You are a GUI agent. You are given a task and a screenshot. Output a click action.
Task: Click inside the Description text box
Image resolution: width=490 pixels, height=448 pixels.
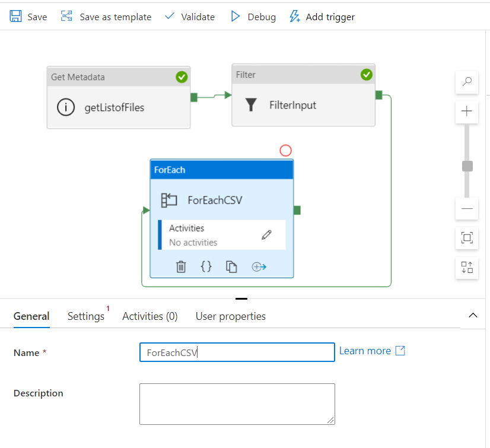[x=237, y=403]
